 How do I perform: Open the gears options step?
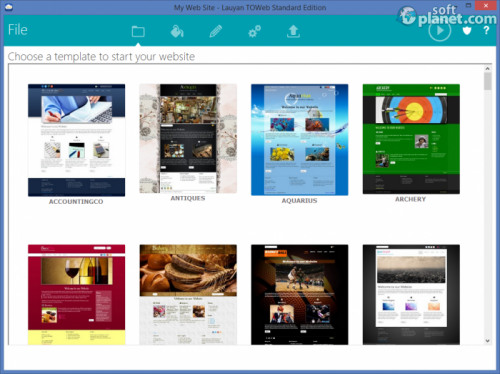[x=255, y=31]
